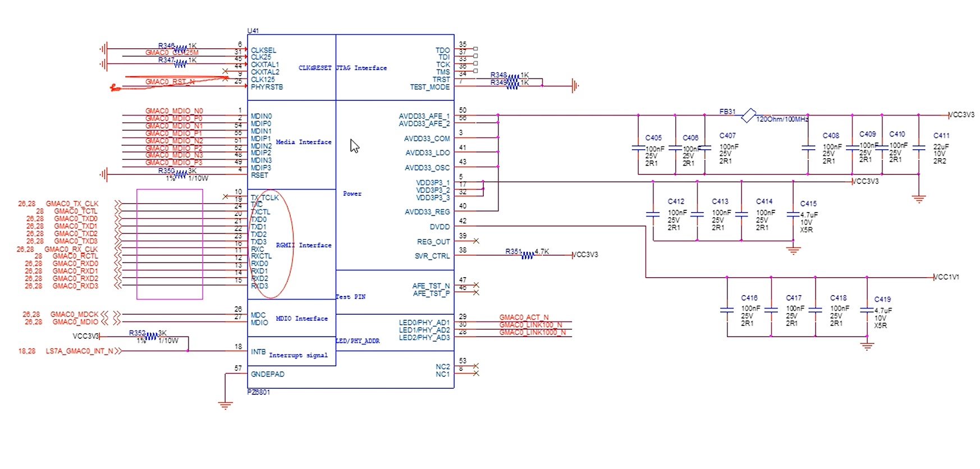
Task: Click the ground symbol below C419
Action: tap(867, 346)
